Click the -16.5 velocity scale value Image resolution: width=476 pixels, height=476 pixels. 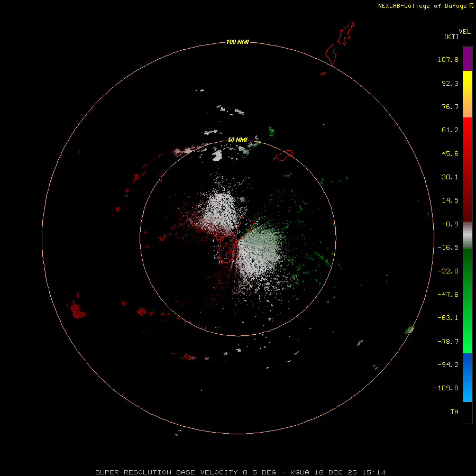tap(448, 248)
